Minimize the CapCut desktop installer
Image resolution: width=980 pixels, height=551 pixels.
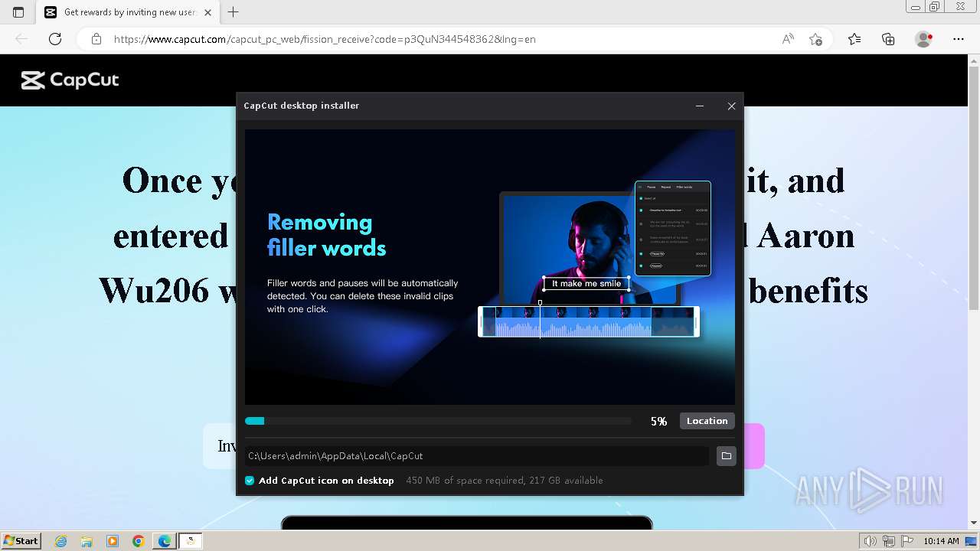700,106
